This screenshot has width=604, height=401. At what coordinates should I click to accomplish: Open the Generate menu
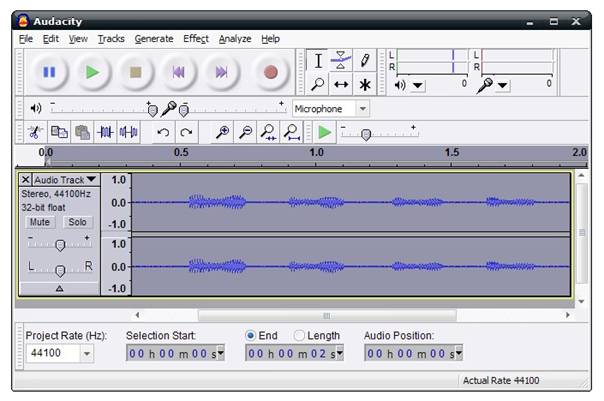pos(154,39)
